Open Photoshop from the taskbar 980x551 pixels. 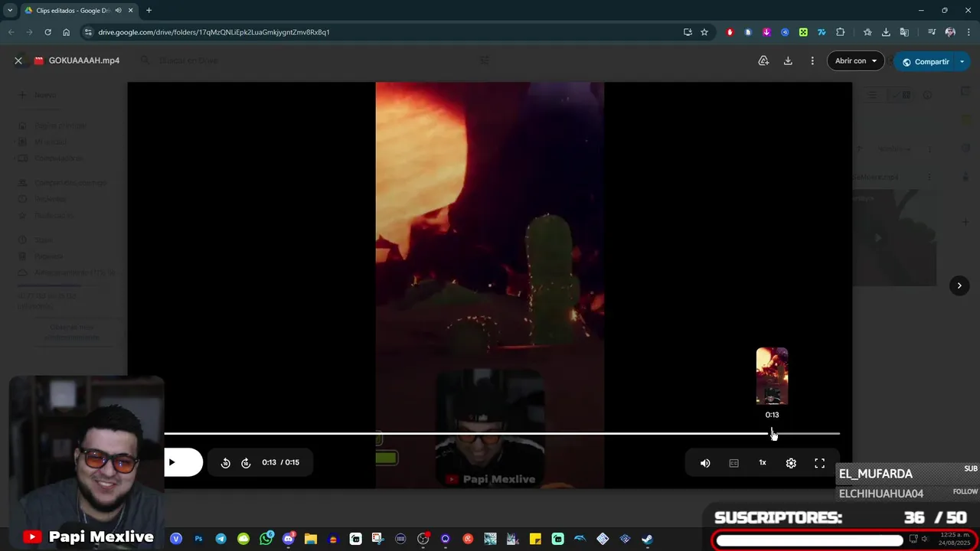pyautogui.click(x=198, y=539)
